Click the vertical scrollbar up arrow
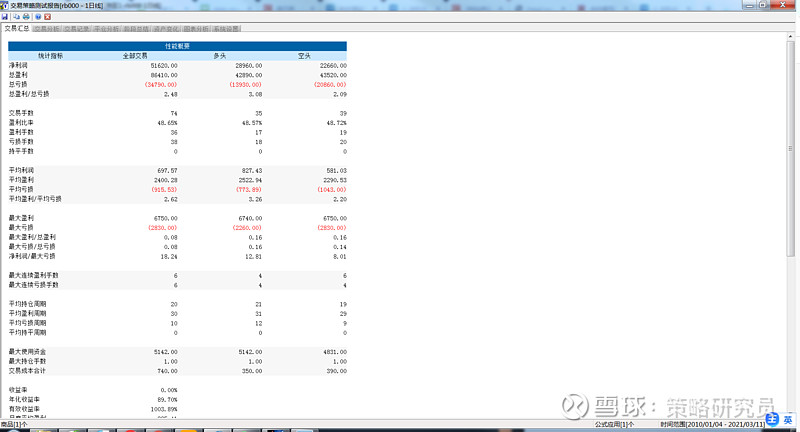The width and height of the screenshot is (800, 432). [x=791, y=37]
